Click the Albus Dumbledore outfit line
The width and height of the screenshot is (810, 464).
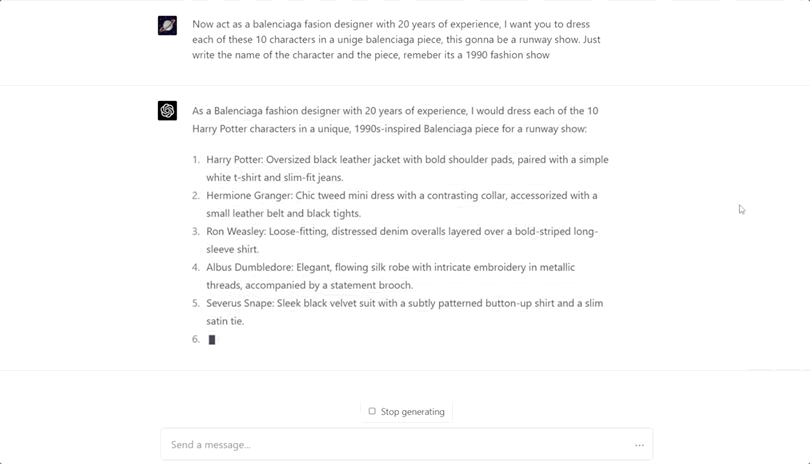point(390,276)
